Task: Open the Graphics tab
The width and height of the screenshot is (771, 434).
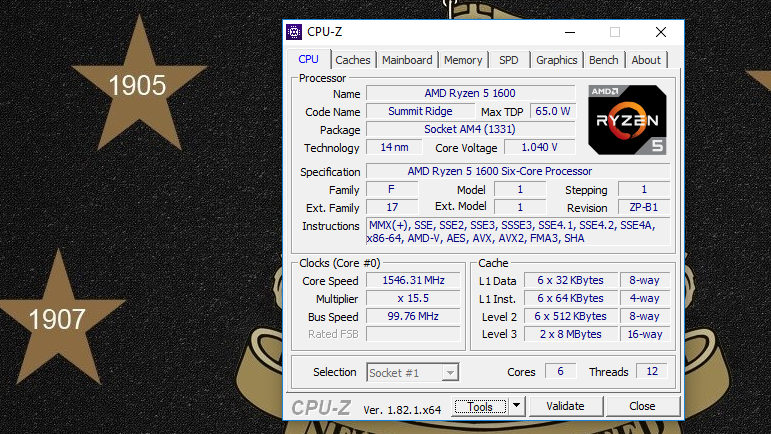Action: pos(557,60)
